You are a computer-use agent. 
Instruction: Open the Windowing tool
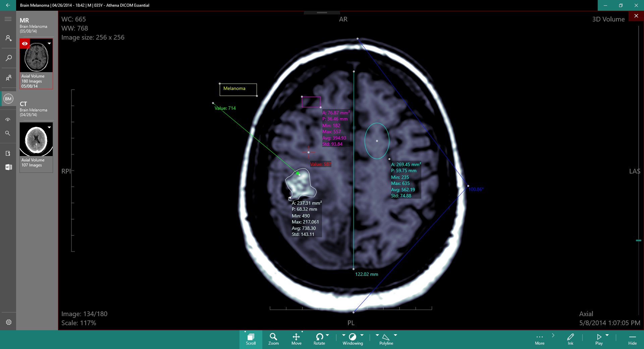[x=353, y=339]
